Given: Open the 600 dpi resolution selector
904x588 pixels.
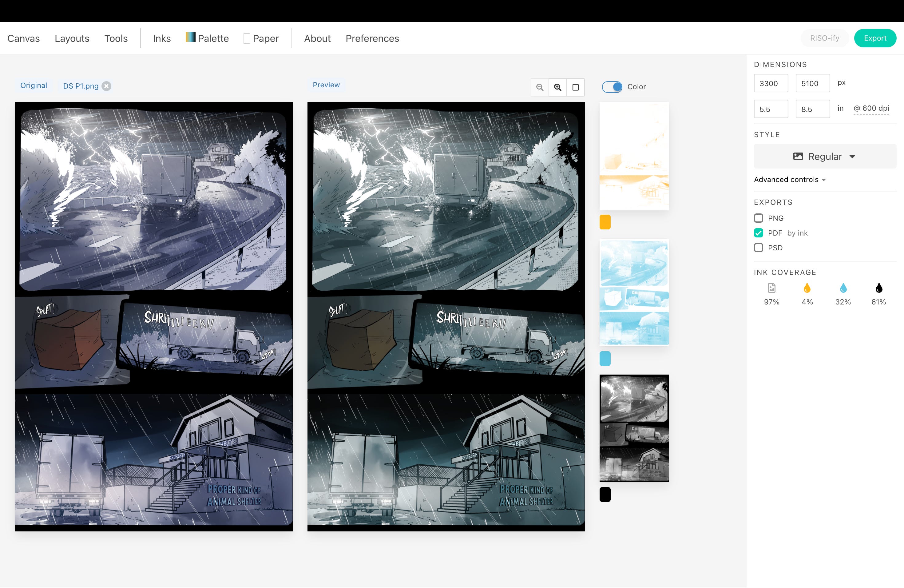Looking at the screenshot, I should 871,108.
